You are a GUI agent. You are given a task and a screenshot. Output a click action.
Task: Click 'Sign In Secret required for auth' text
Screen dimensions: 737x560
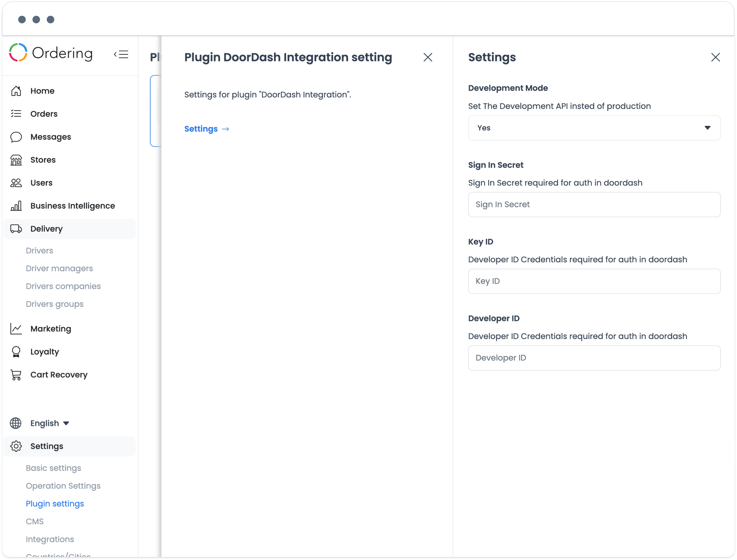tap(555, 183)
